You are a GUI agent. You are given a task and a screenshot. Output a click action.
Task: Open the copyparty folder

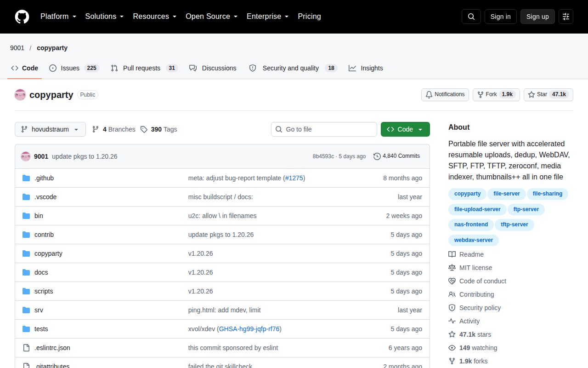[x=48, y=253]
